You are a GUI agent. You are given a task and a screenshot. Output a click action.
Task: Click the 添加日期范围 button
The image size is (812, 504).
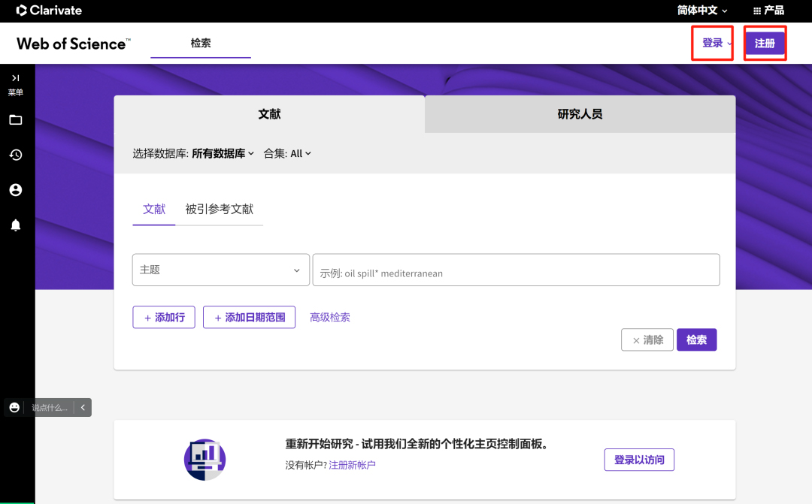[249, 317]
